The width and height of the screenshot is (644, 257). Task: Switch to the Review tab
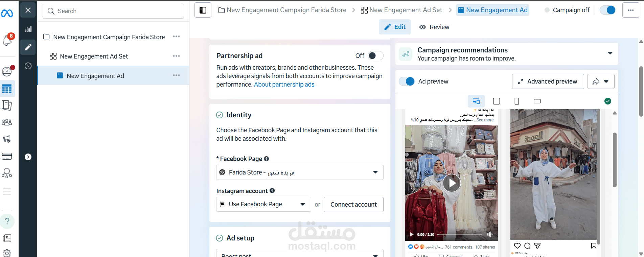tap(434, 27)
